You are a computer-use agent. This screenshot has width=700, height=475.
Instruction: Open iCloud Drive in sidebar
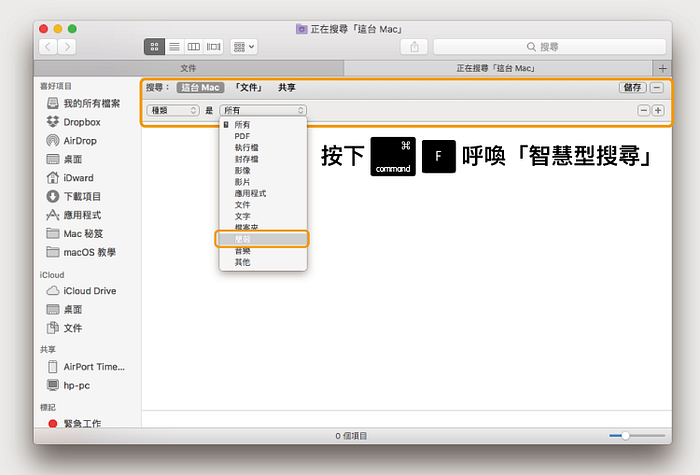[81, 291]
